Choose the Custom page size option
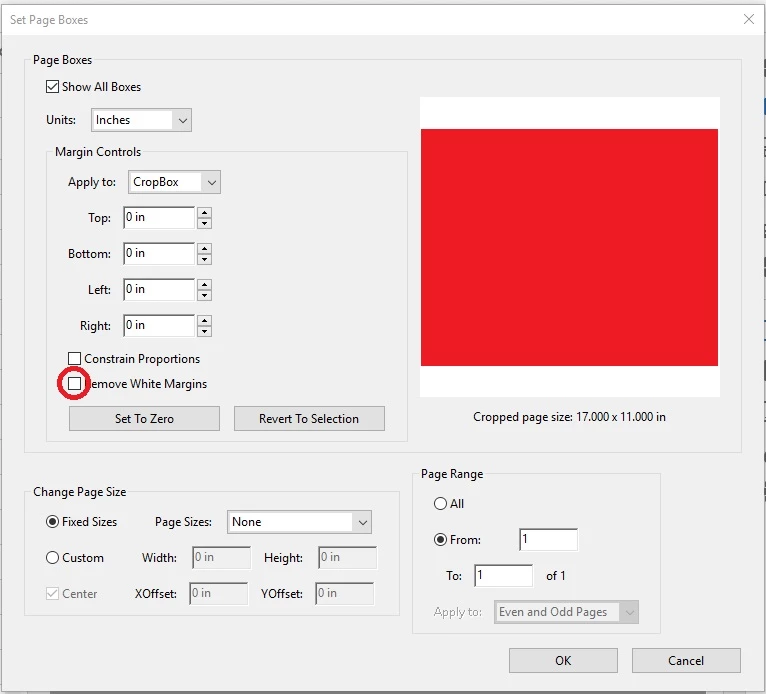Image resolution: width=766 pixels, height=694 pixels. pyautogui.click(x=52, y=558)
